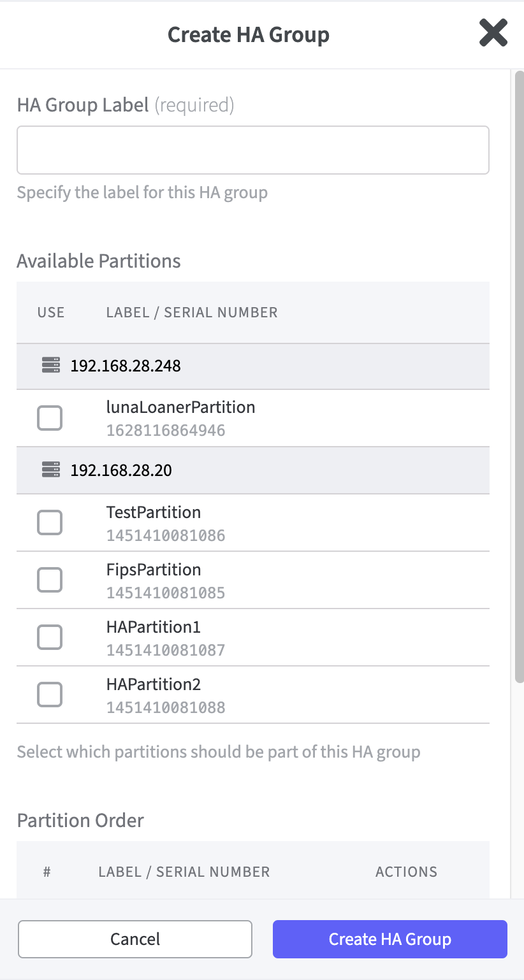Click the LABEL / SERIAL NUMBER header
Viewport: 524px width, 980px height.
coord(191,312)
